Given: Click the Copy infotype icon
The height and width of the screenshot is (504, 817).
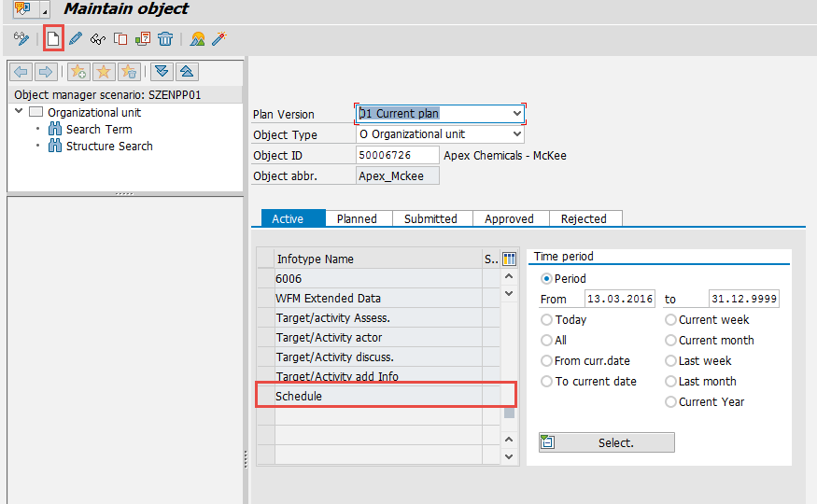Looking at the screenshot, I should [x=120, y=38].
